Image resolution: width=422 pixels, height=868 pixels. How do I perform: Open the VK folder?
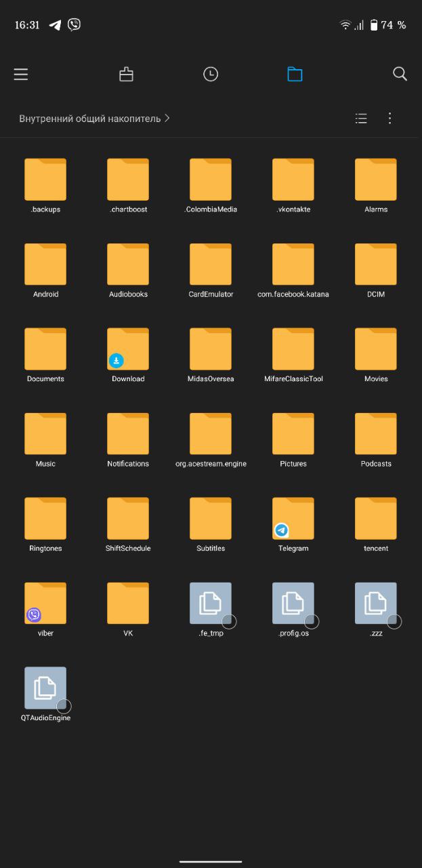(128, 604)
